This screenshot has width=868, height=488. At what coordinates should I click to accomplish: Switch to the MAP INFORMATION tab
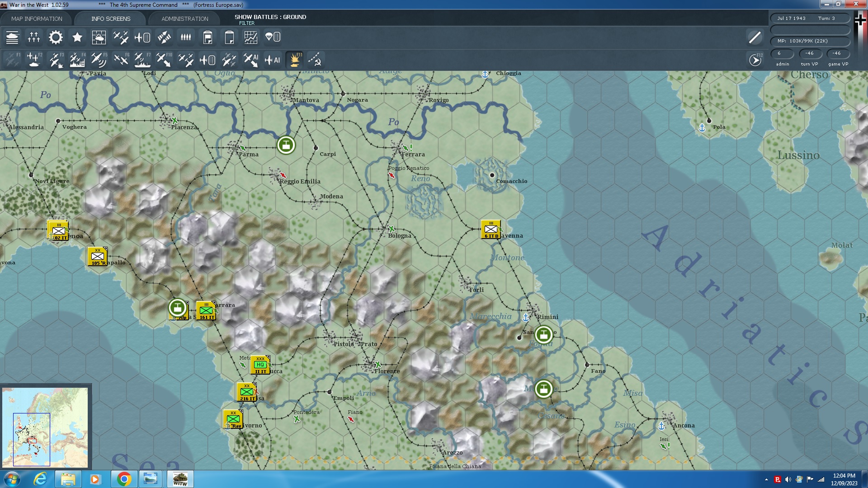pyautogui.click(x=37, y=19)
